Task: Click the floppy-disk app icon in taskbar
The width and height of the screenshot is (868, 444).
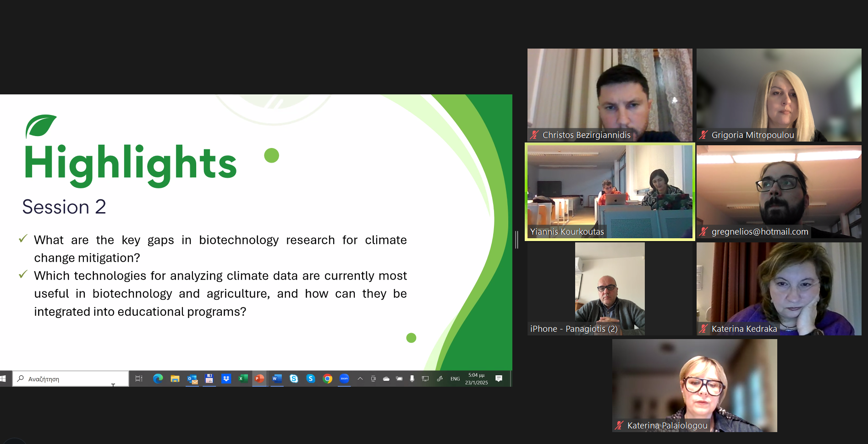Action: click(x=209, y=378)
